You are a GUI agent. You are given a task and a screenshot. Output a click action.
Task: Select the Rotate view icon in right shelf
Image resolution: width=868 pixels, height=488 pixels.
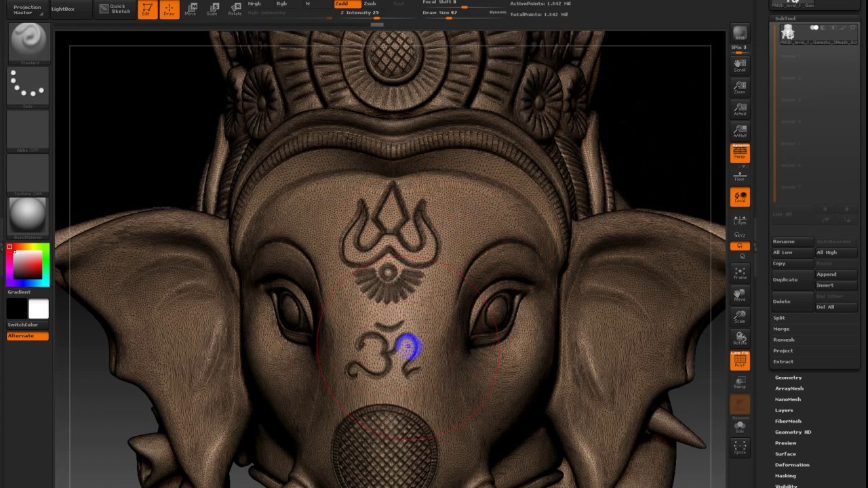tap(740, 338)
